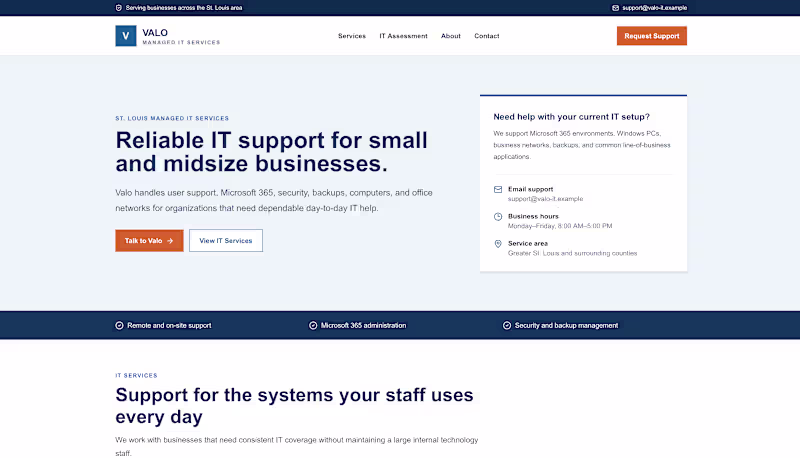Click 'We support Microsoft 365 environments' card paragraph

(x=582, y=145)
